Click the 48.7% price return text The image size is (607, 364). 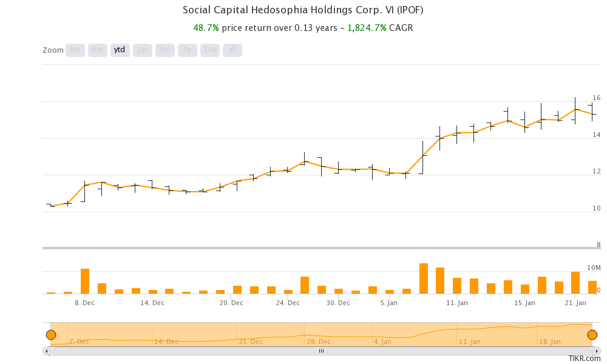pyautogui.click(x=206, y=27)
